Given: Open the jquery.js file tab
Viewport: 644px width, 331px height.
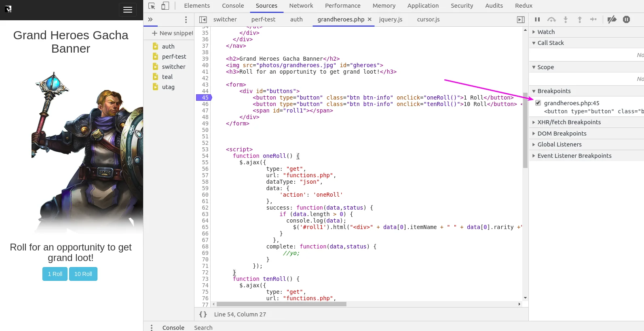Looking at the screenshot, I should tap(391, 19).
